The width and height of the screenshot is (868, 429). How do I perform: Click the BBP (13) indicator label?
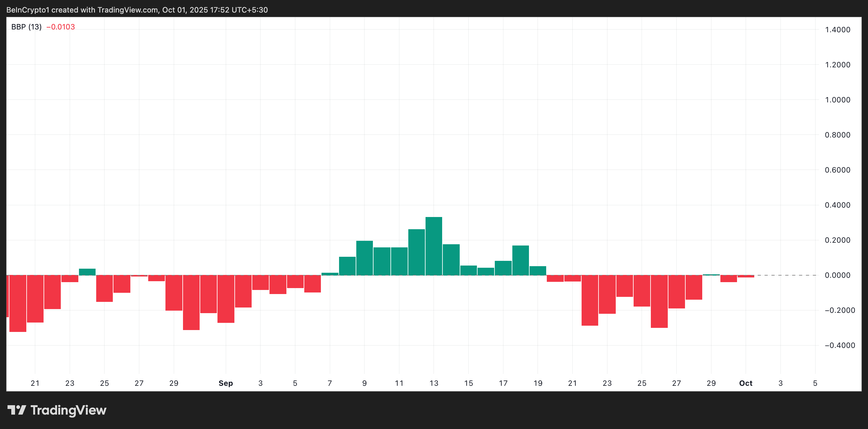click(26, 27)
